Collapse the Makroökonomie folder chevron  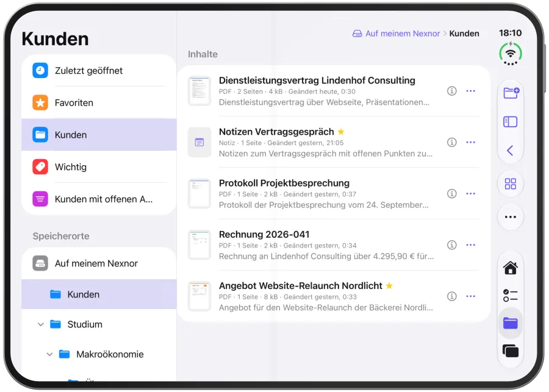coord(50,354)
